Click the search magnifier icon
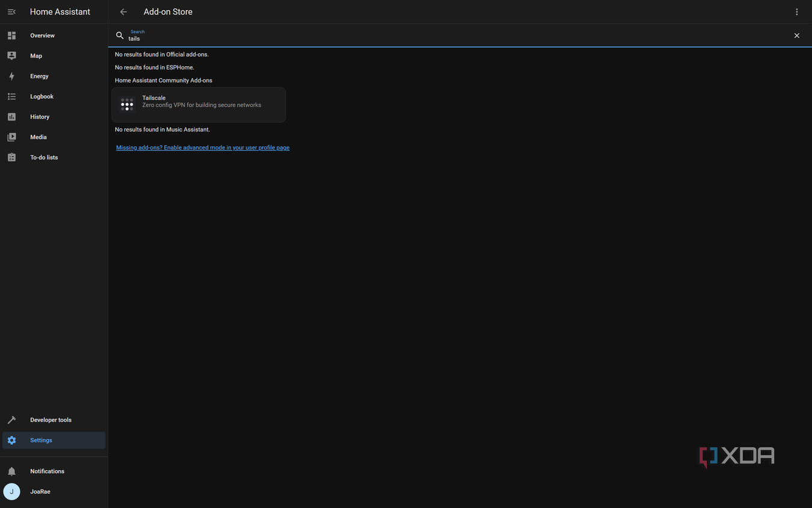The height and width of the screenshot is (508, 812). tap(120, 36)
